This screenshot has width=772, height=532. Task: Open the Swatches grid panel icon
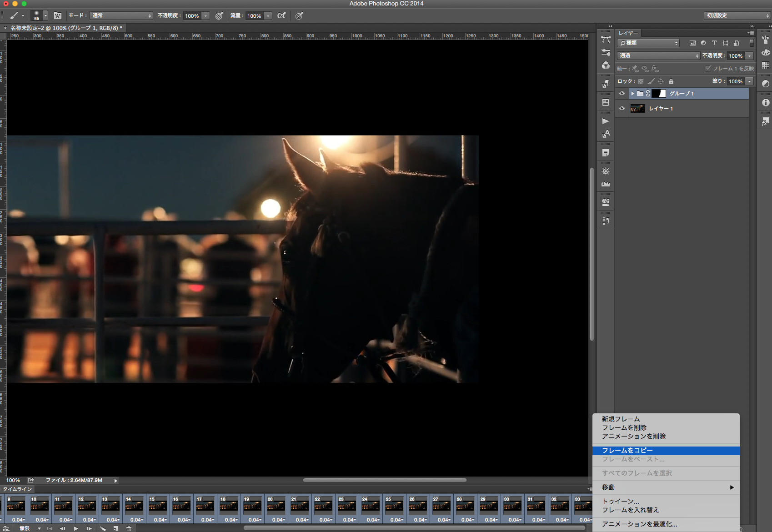[x=766, y=65]
